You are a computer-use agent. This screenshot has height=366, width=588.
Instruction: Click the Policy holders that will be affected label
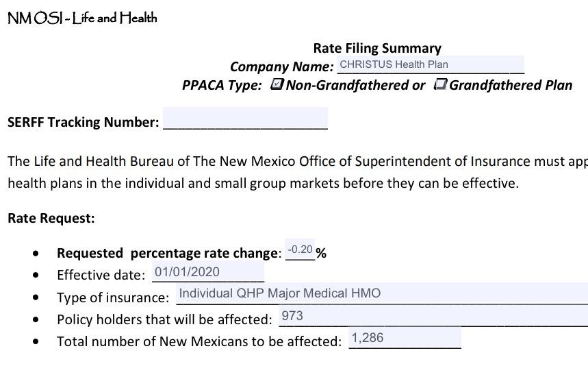pyautogui.click(x=164, y=319)
